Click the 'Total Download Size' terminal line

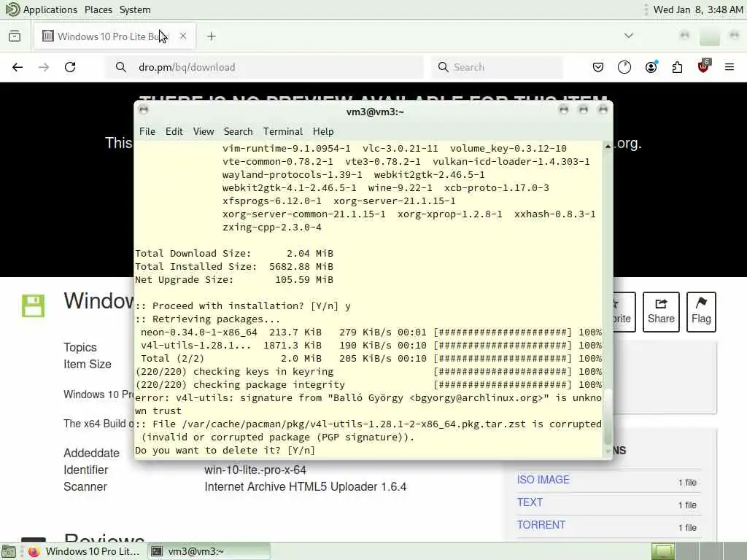click(234, 253)
